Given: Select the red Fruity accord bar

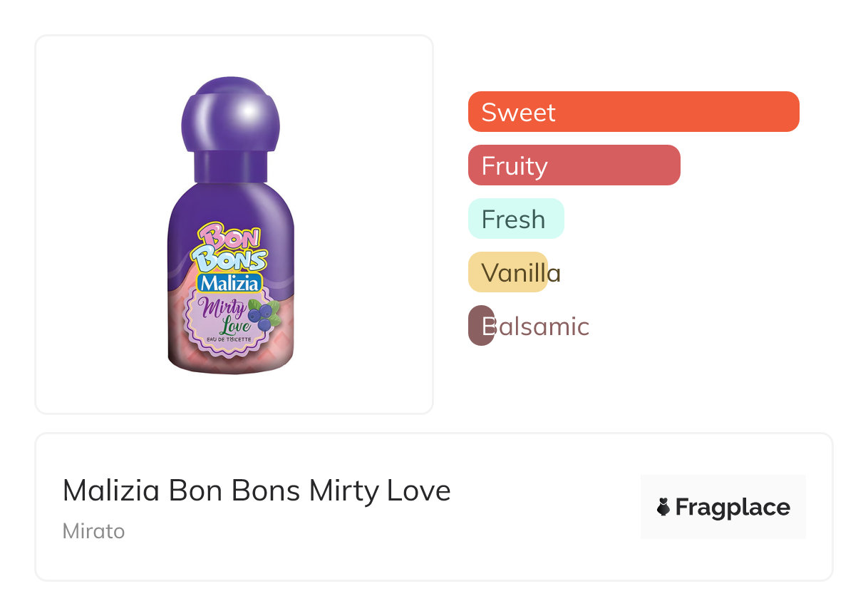Looking at the screenshot, I should tap(574, 165).
